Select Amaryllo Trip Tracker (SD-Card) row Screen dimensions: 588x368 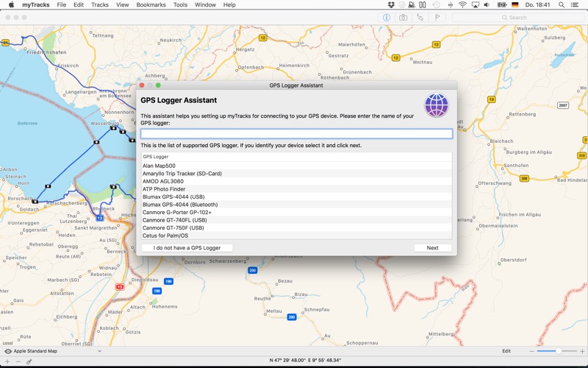[x=296, y=174]
